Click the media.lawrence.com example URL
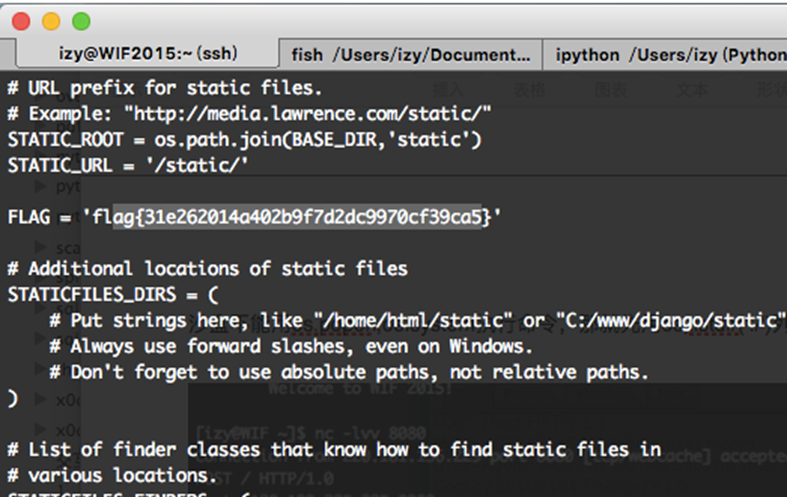 pyautogui.click(x=312, y=113)
